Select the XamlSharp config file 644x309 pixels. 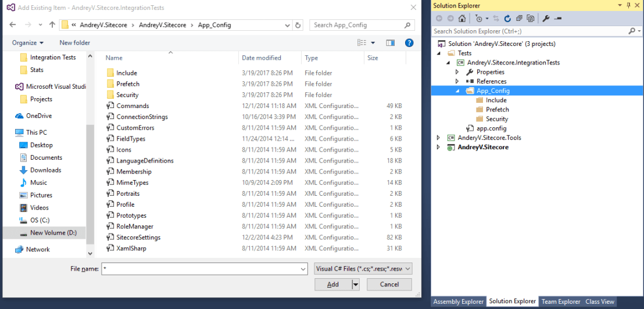pos(131,248)
